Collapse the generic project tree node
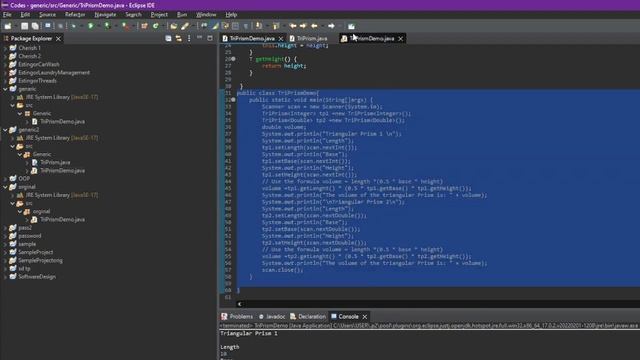The height and width of the screenshot is (360, 640). pyautogui.click(x=5, y=89)
